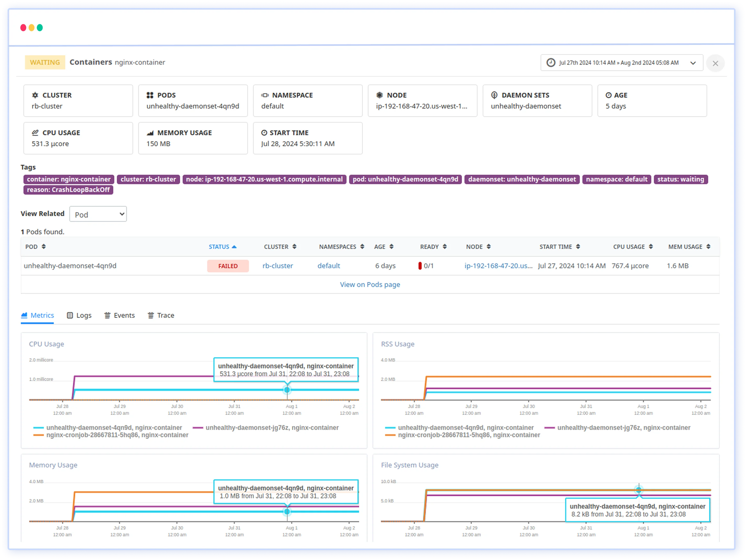The height and width of the screenshot is (560, 746).
Task: Click the Node hexagon icon
Action: [x=379, y=95]
